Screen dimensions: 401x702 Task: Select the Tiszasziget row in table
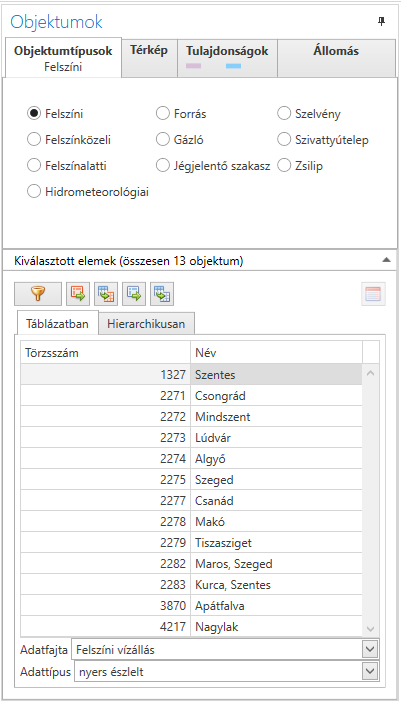[x=191, y=543]
